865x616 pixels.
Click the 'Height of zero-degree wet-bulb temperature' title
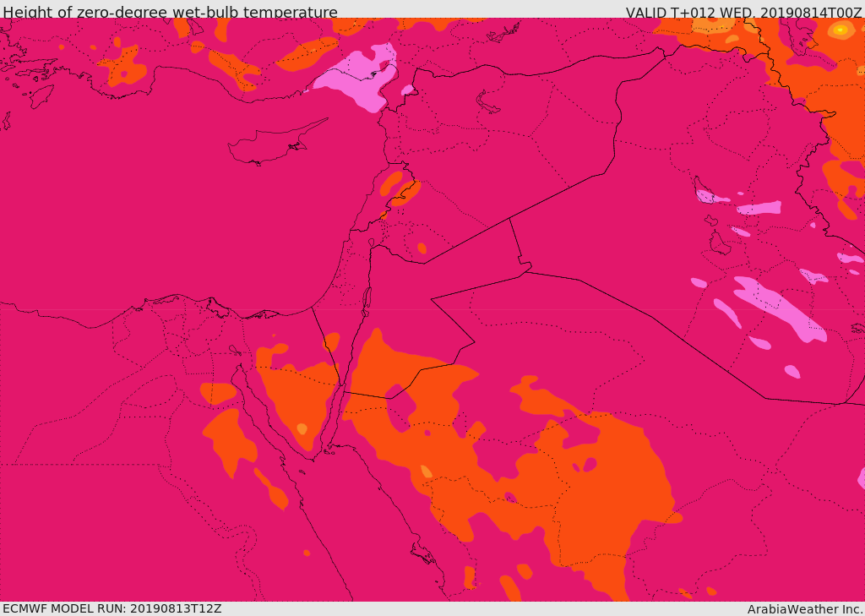point(170,12)
